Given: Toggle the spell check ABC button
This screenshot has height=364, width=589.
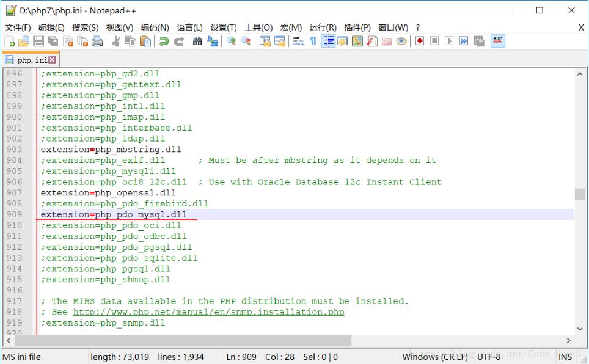Looking at the screenshot, I should pyautogui.click(x=497, y=41).
